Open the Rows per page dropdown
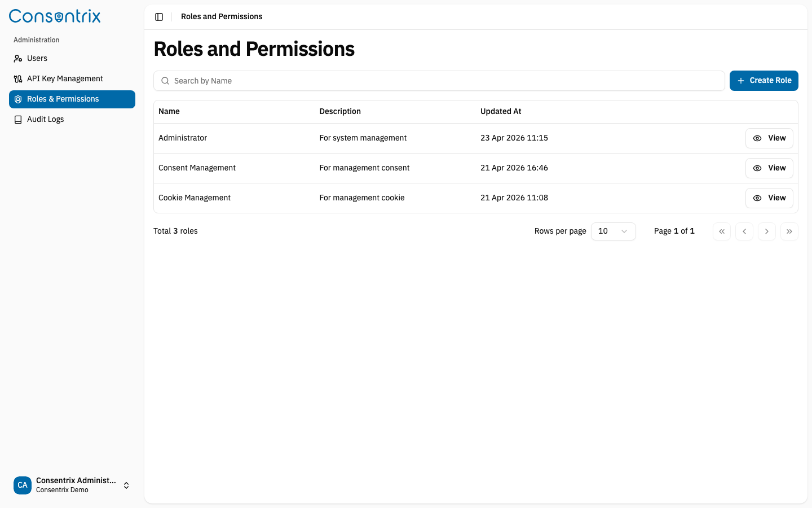The height and width of the screenshot is (508, 812). point(614,231)
